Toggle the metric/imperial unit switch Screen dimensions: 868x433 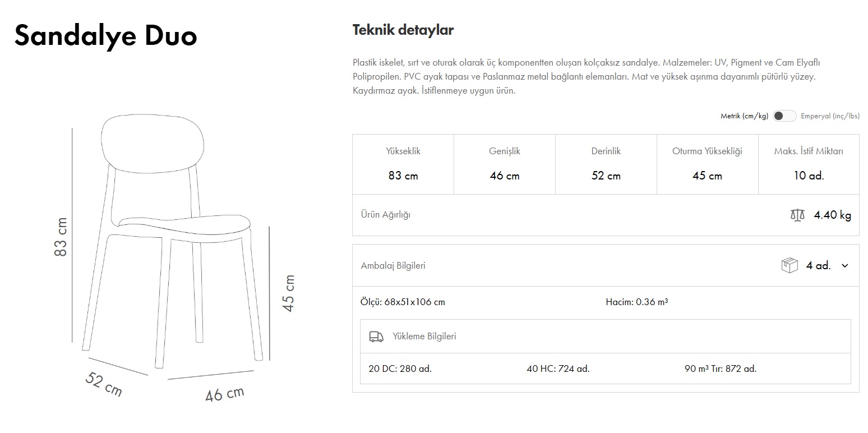coord(784,116)
